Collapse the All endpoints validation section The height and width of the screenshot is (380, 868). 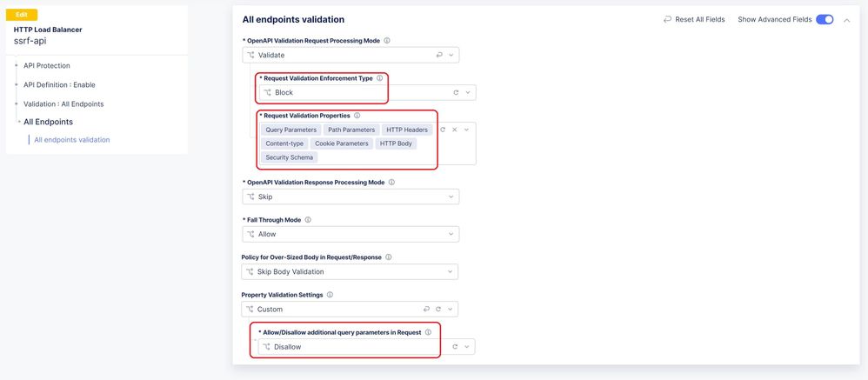847,20
